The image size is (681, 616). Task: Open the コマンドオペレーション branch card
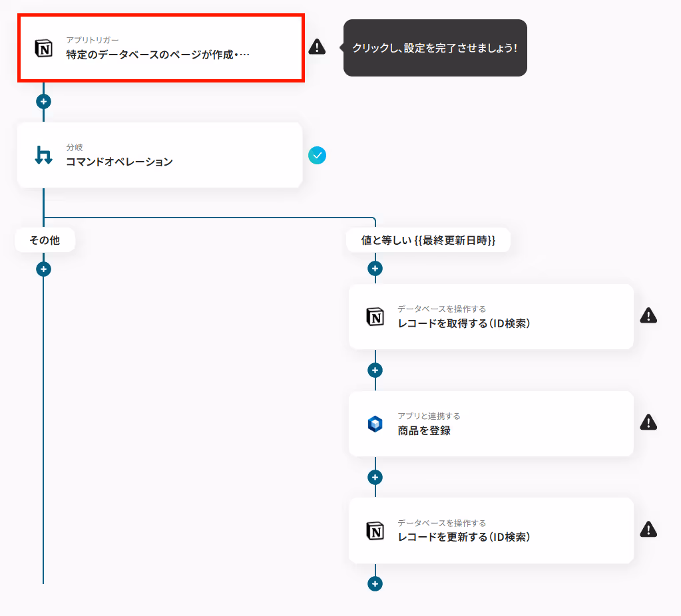point(160,155)
